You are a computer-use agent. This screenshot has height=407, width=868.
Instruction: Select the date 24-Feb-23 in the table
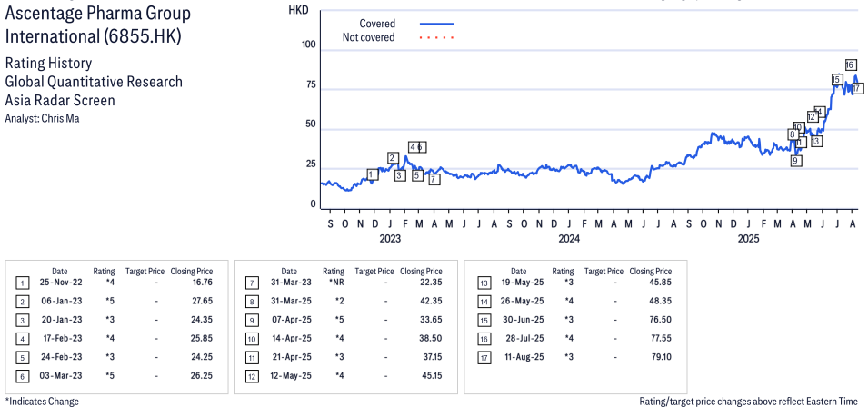pyautogui.click(x=60, y=357)
